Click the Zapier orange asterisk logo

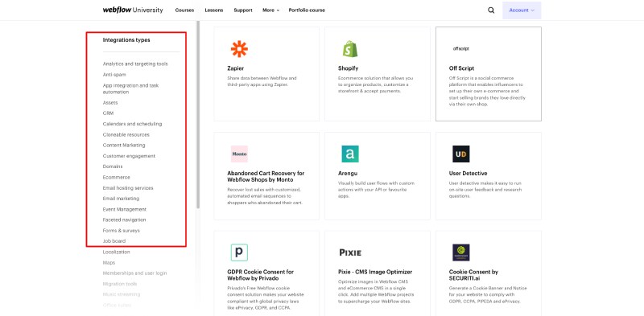239,49
